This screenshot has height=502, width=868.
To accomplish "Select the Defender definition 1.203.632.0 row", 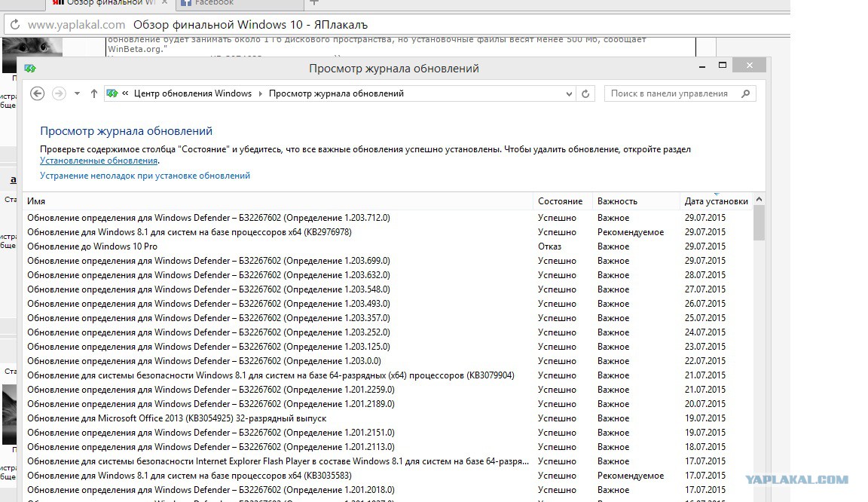I will (387, 275).
